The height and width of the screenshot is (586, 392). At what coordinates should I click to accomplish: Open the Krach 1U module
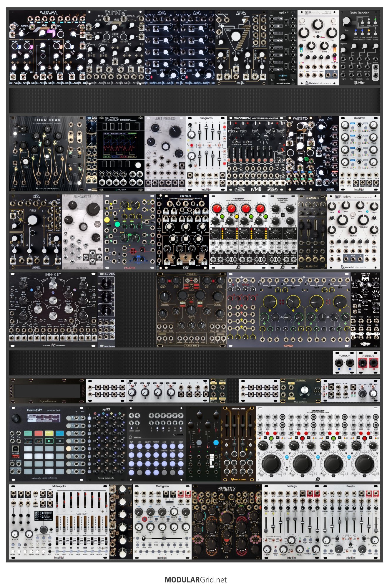tap(218, 391)
